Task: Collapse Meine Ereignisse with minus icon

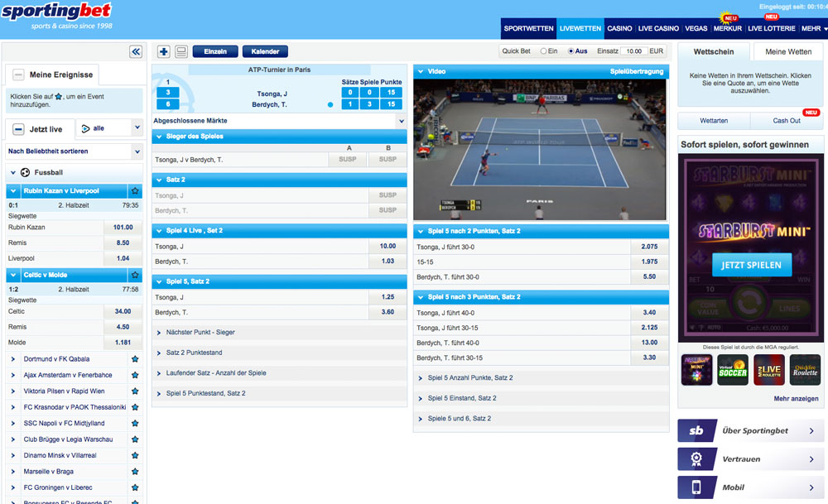Action: click(x=18, y=75)
